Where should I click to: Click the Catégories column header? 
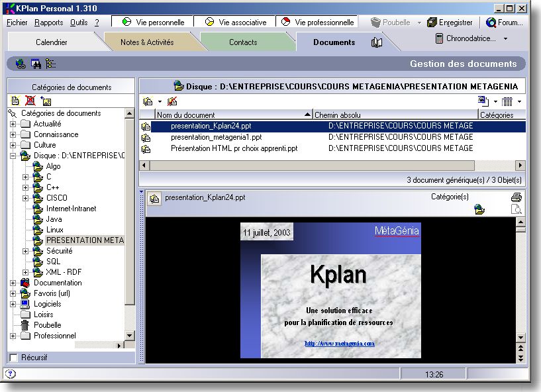[x=502, y=115]
